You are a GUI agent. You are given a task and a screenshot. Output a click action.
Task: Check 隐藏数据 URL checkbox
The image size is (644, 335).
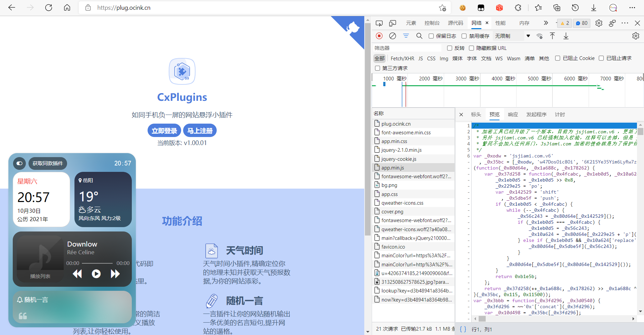coord(472,48)
